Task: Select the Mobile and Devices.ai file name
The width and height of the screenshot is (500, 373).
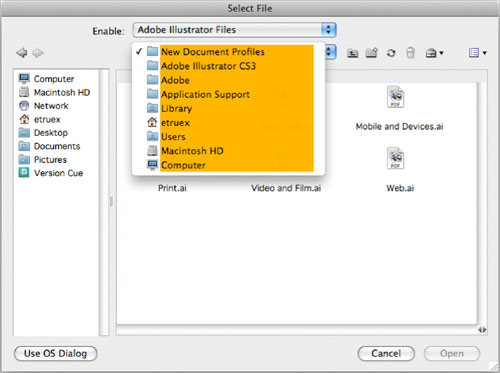Action: tap(399, 127)
